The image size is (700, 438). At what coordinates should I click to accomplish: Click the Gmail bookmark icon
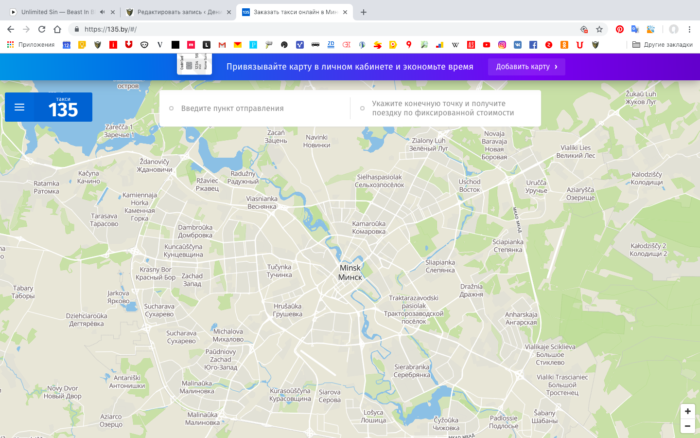(222, 45)
